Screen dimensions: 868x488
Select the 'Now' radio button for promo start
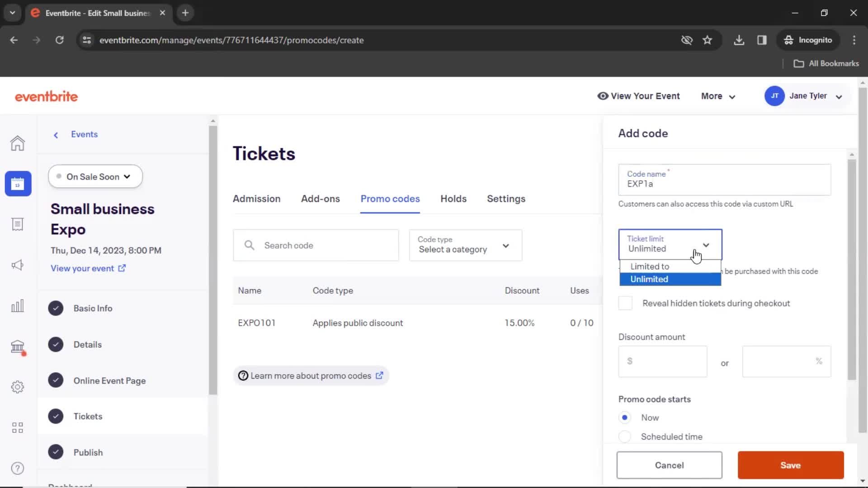point(625,417)
